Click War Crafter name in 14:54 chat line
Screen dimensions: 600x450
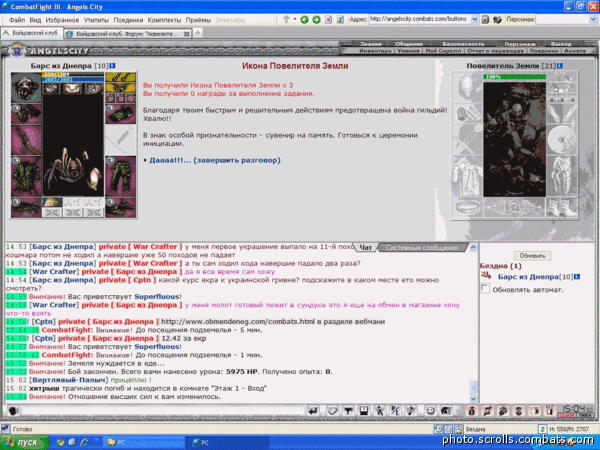point(55,272)
